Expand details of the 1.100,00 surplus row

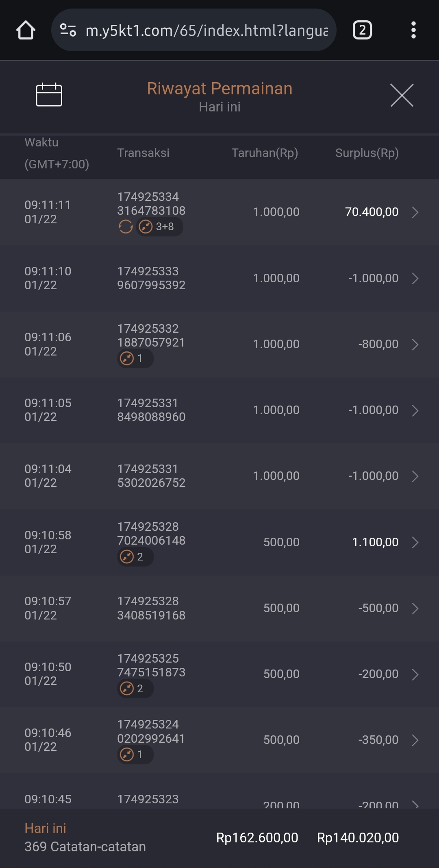pyautogui.click(x=415, y=543)
